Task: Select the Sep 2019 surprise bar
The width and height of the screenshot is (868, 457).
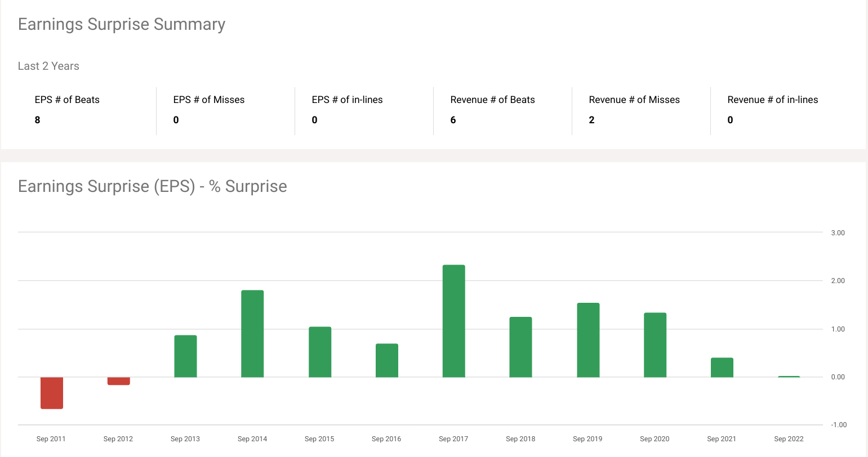Action: point(588,340)
